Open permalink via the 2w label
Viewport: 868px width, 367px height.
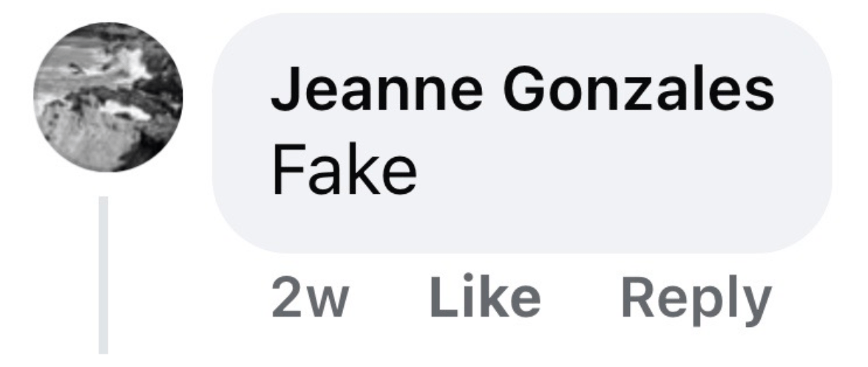tap(310, 299)
